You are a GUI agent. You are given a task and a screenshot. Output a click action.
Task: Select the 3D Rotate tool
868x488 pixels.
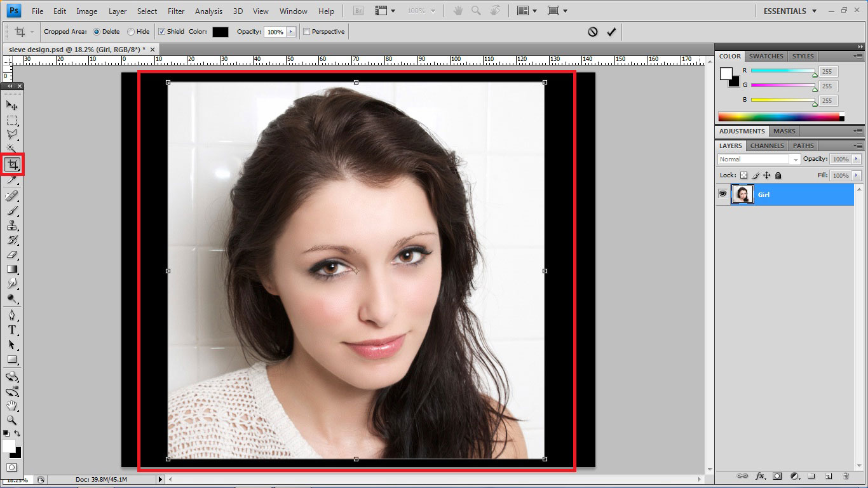point(12,376)
